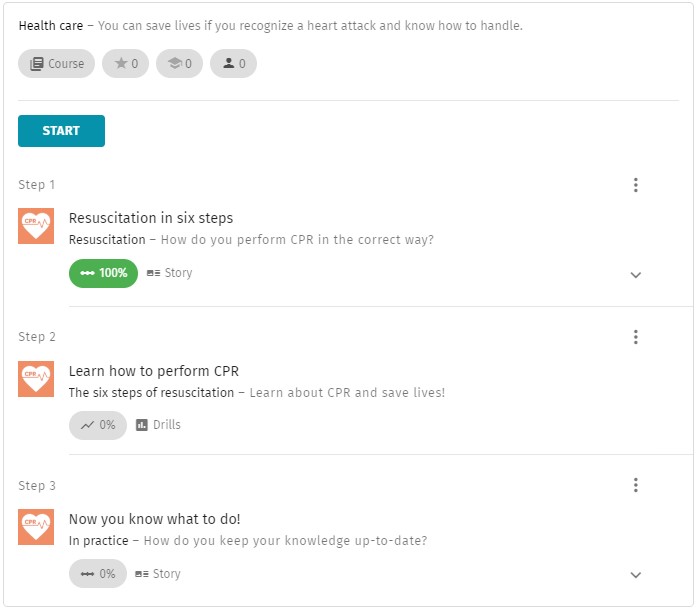697x610 pixels.
Task: Click the star rating chip showing 0
Action: point(125,64)
